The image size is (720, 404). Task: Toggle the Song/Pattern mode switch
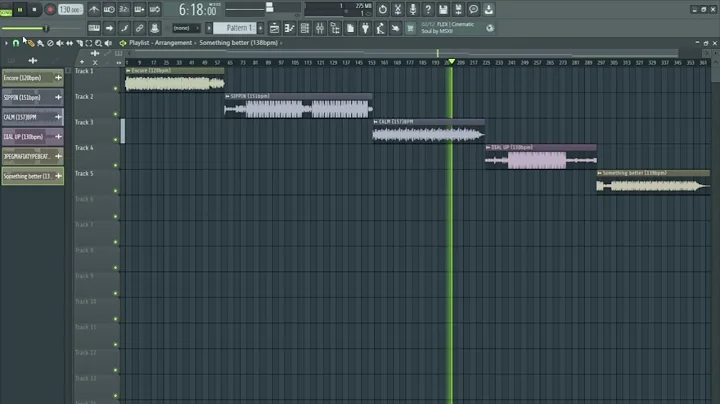(x=6, y=10)
